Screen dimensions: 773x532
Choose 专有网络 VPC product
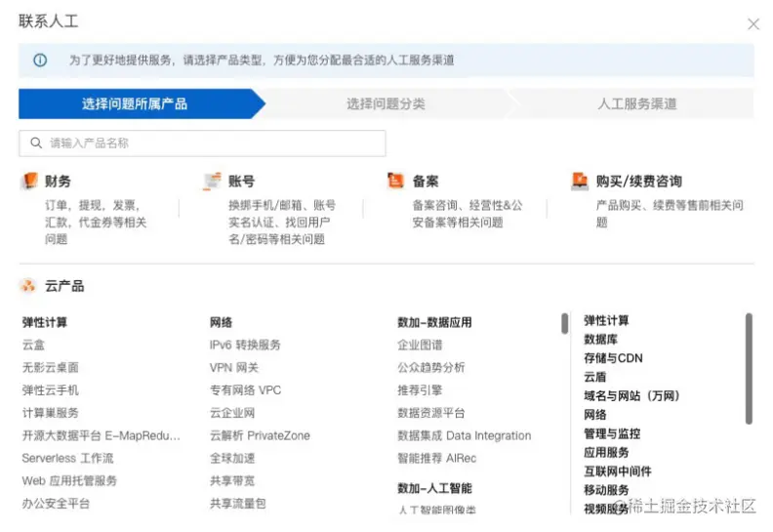[x=246, y=390]
